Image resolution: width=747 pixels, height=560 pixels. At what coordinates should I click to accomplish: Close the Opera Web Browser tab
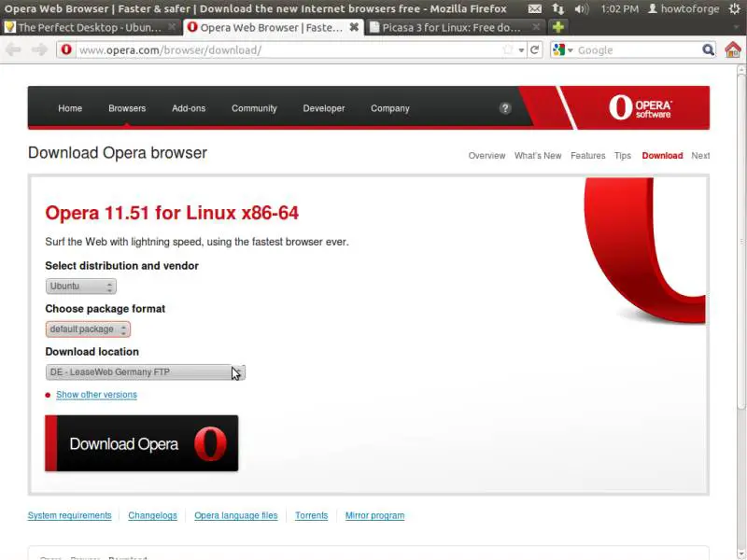point(354,27)
